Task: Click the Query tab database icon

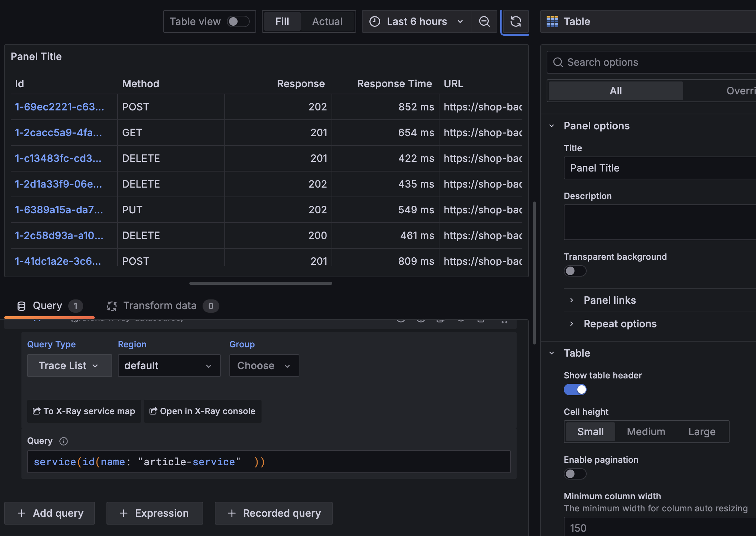Action: pos(21,306)
